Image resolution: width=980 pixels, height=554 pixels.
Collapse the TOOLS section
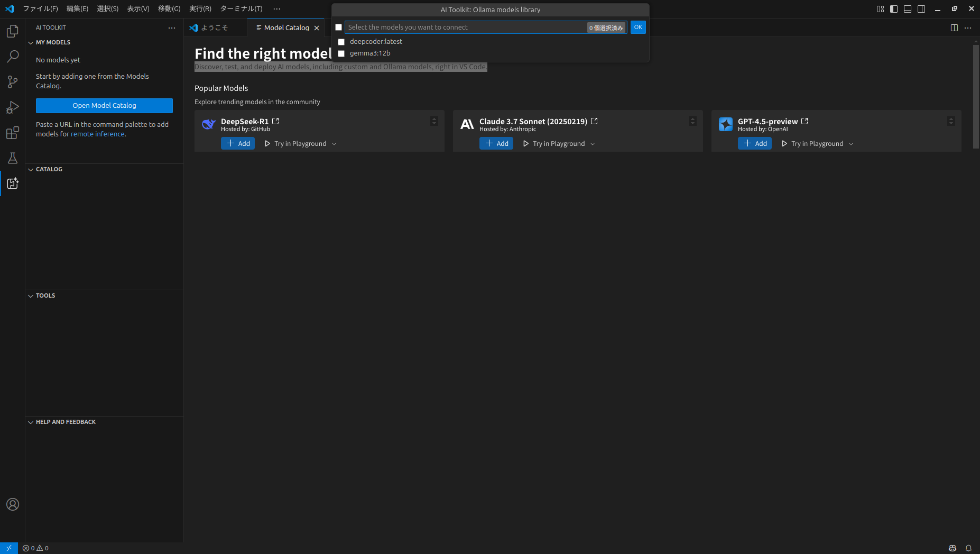click(31, 296)
